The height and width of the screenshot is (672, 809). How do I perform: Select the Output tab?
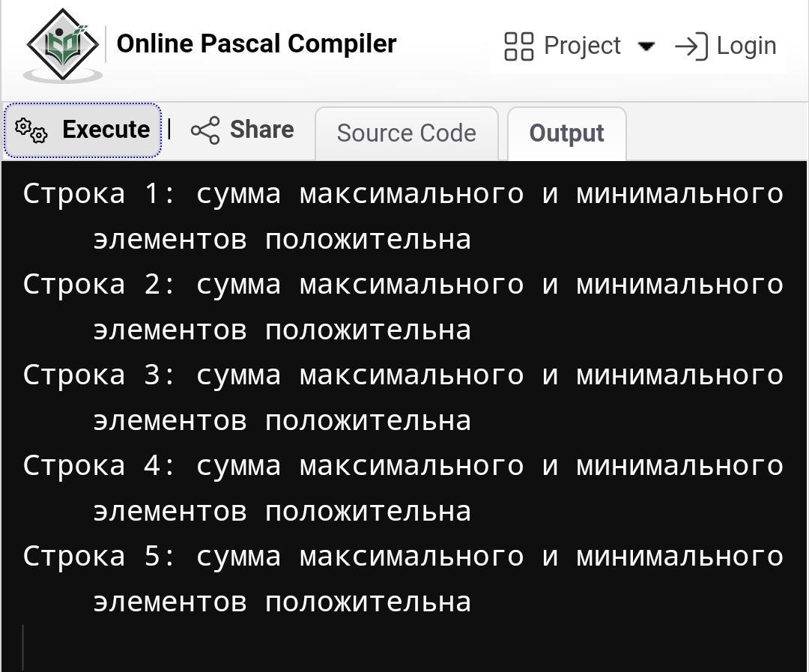[566, 133]
